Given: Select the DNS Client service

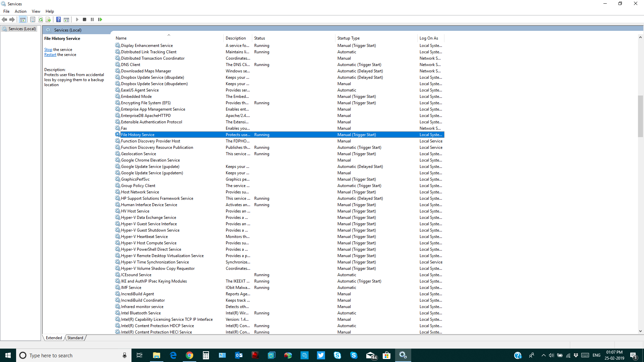Looking at the screenshot, I should [x=279, y=65].
